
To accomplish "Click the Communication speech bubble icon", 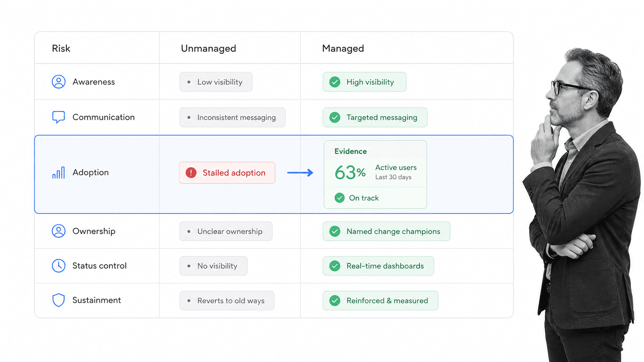I will point(59,117).
